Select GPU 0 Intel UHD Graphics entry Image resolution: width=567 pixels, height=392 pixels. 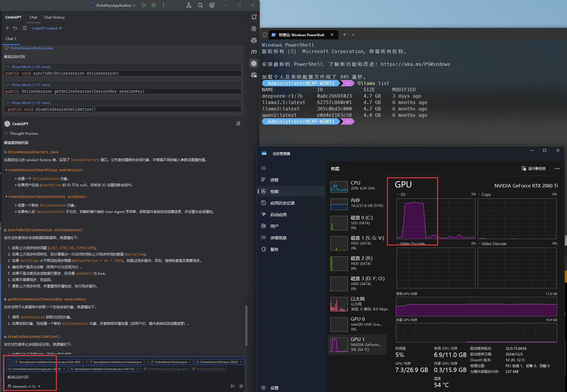[x=357, y=324]
